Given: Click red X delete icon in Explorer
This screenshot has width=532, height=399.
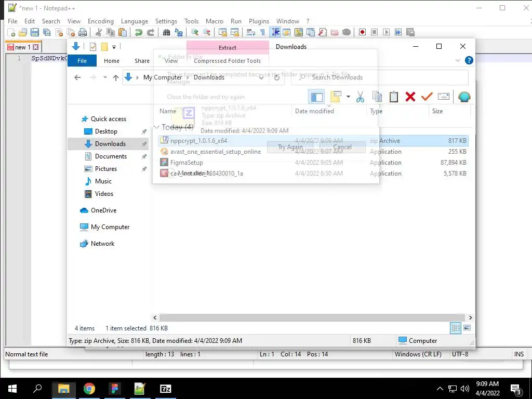Looking at the screenshot, I should (x=410, y=97).
